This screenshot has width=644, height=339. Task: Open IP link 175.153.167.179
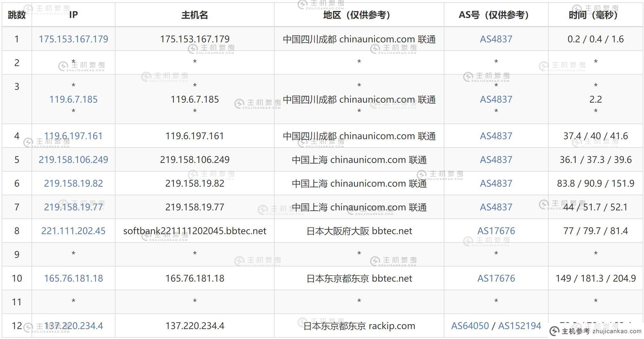(x=73, y=39)
